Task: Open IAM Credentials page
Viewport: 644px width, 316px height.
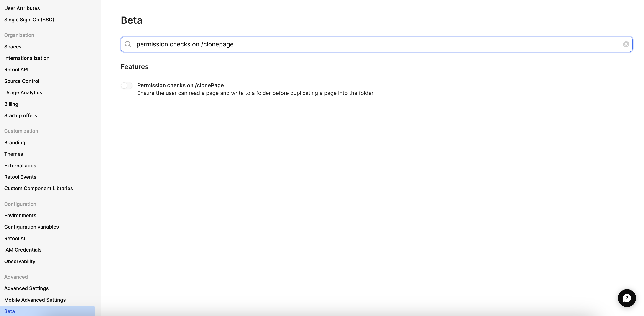Action: [x=23, y=250]
